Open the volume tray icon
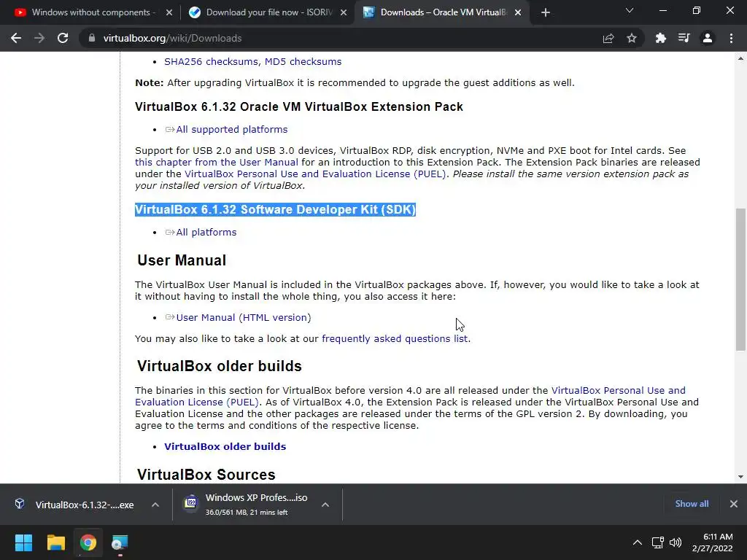The image size is (747, 560). point(676,542)
